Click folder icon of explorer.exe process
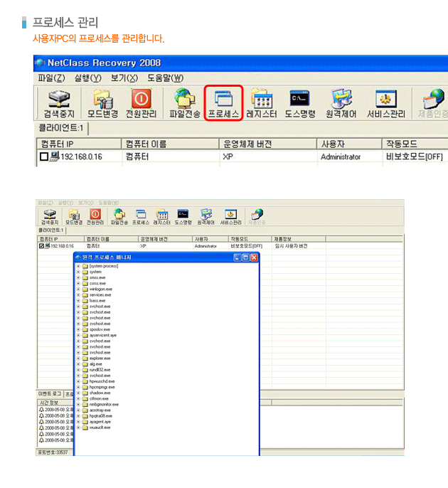The width and height of the screenshot is (448, 488). click(x=85, y=359)
